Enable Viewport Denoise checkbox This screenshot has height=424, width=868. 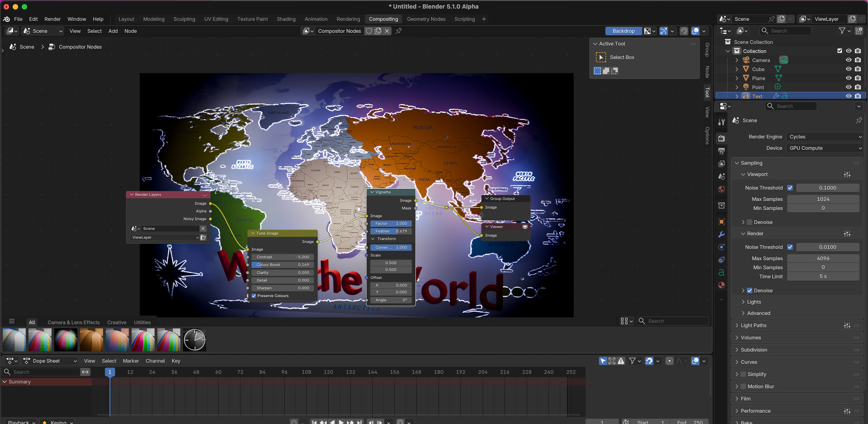tap(750, 222)
